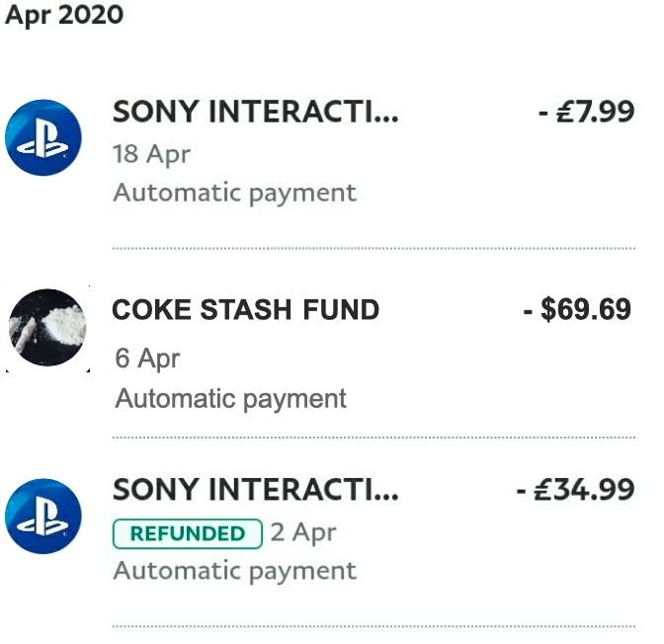Click the dotted divider below the refunded transaction
The image size is (664, 644).
[x=373, y=626]
